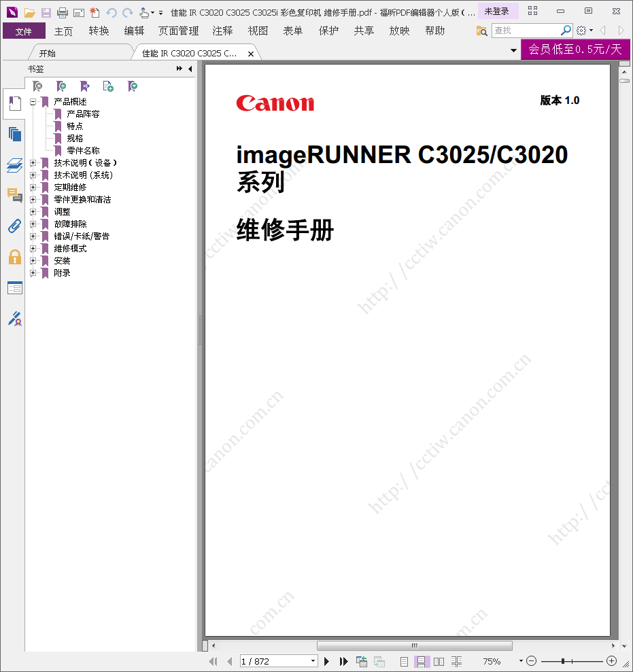Redo the last action
This screenshot has height=672, width=633.
[128, 13]
